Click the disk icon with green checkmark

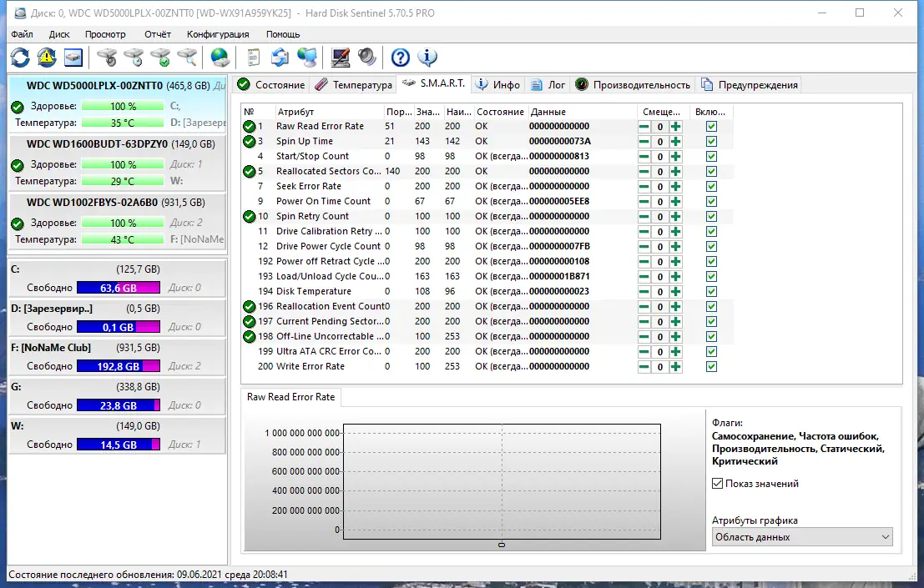coord(160,58)
